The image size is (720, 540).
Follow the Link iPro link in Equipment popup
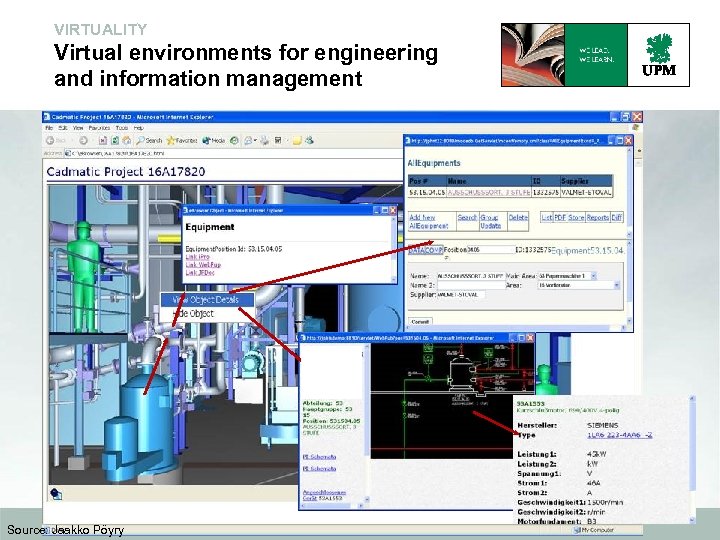pyautogui.click(x=197, y=257)
